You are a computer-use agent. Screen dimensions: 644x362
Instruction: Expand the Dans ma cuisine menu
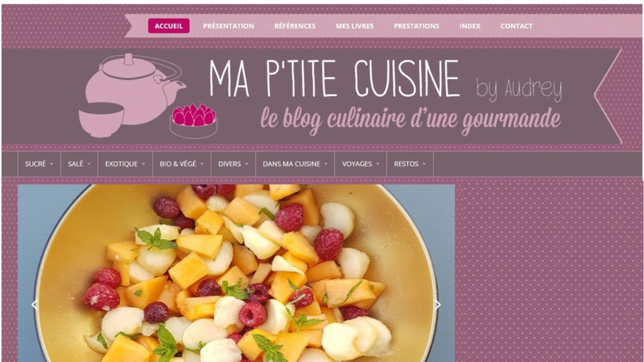click(295, 164)
